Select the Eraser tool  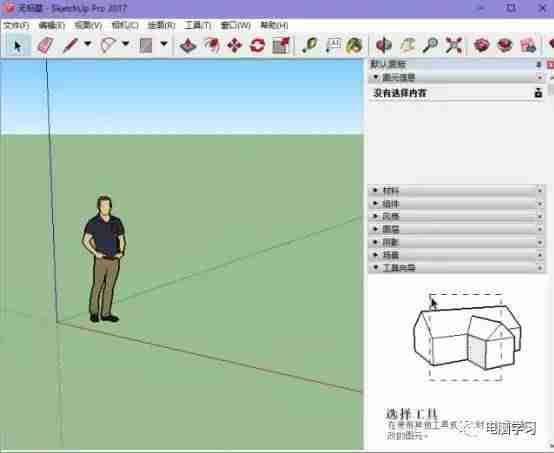(x=45, y=45)
